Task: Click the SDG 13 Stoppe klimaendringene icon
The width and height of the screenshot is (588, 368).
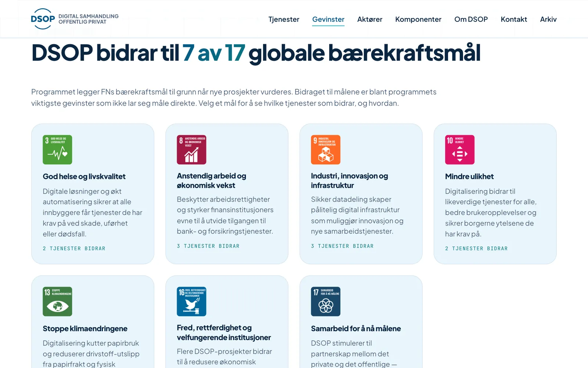Action: [57, 301]
